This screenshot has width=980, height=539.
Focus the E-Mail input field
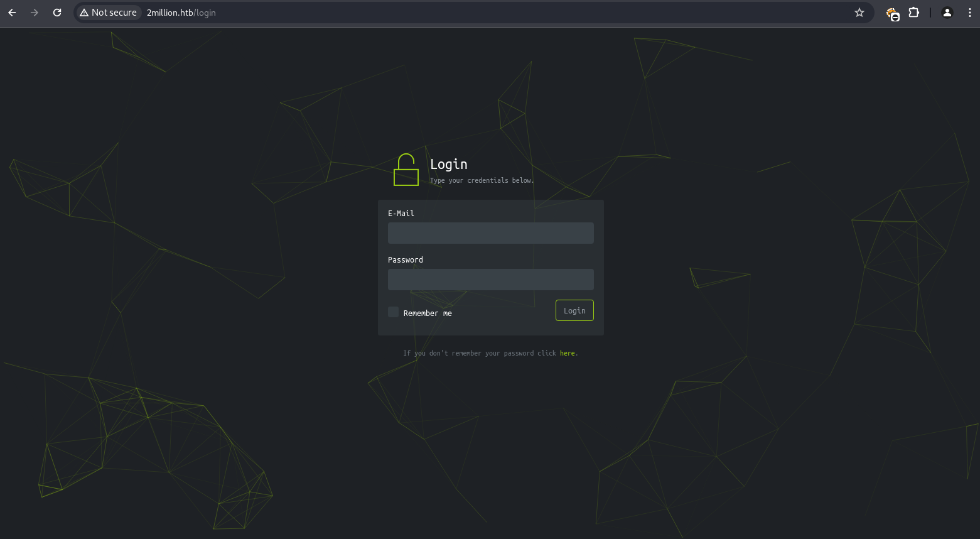click(490, 233)
